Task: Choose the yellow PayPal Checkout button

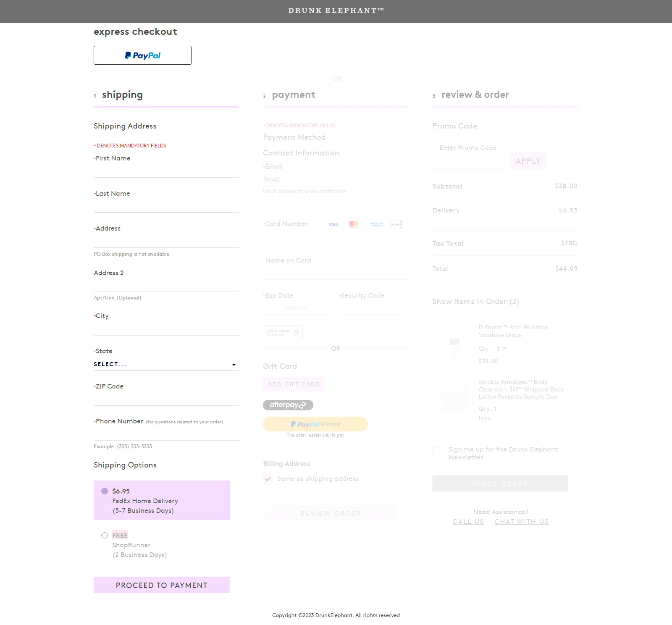Action: pos(315,424)
